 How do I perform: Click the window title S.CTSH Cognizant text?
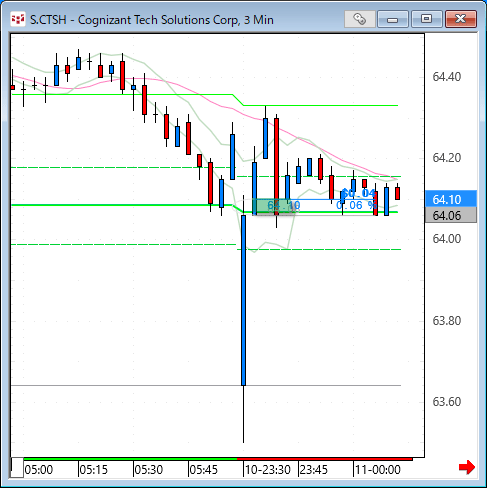click(x=152, y=20)
